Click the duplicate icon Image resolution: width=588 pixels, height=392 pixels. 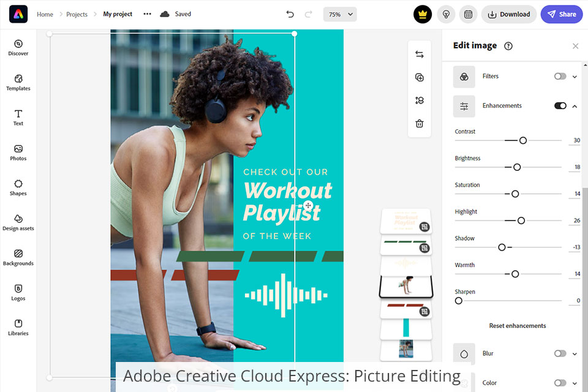coord(419,77)
